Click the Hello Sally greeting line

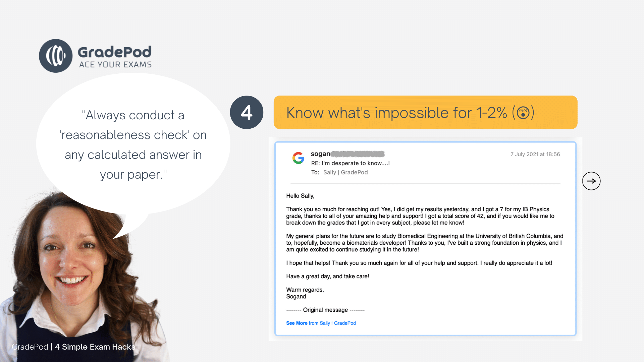[x=300, y=196]
